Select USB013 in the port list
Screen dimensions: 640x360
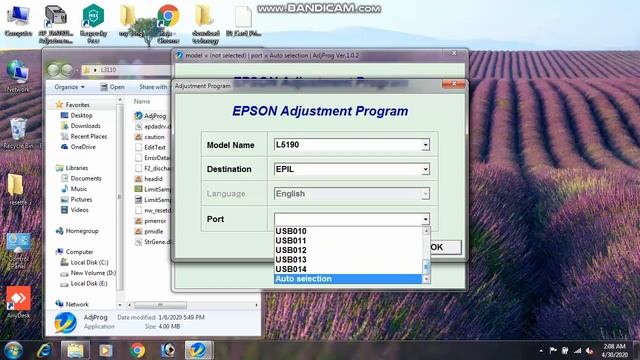[x=291, y=260]
